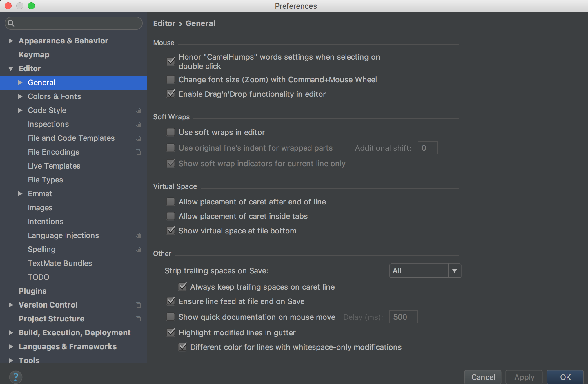This screenshot has width=588, height=384.
Task: Select Inspections in settings tree
Action: (x=48, y=124)
